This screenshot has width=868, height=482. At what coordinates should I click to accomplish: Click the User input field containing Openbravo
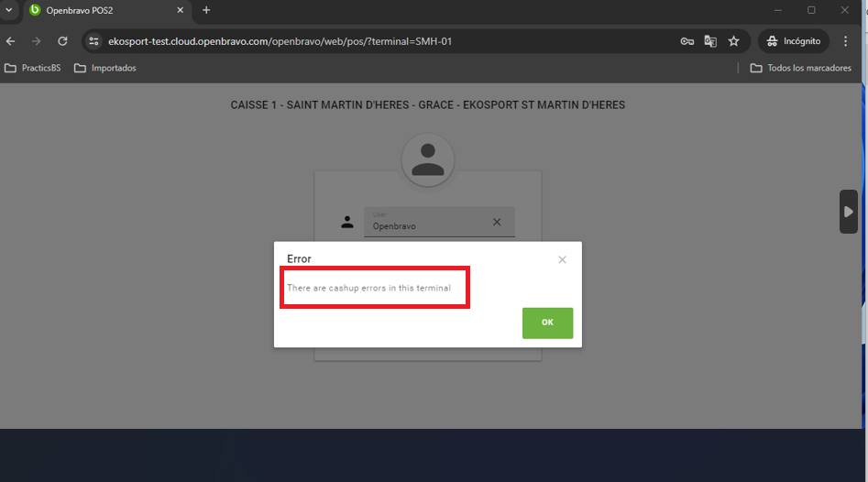439,222
